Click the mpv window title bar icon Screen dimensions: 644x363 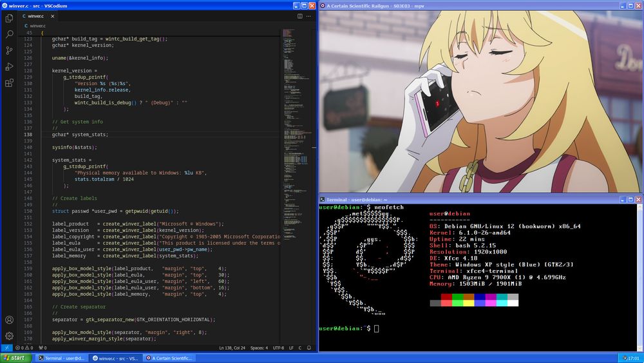coord(323,6)
